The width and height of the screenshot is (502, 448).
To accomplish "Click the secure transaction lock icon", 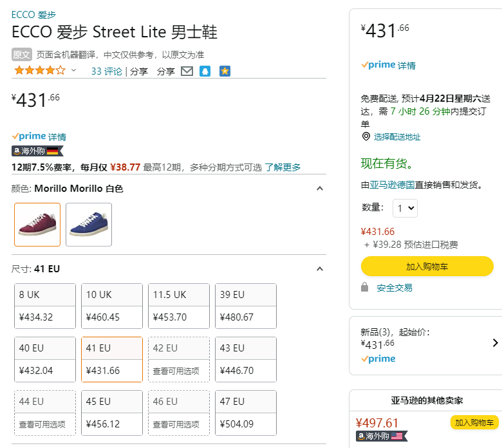I will [364, 287].
